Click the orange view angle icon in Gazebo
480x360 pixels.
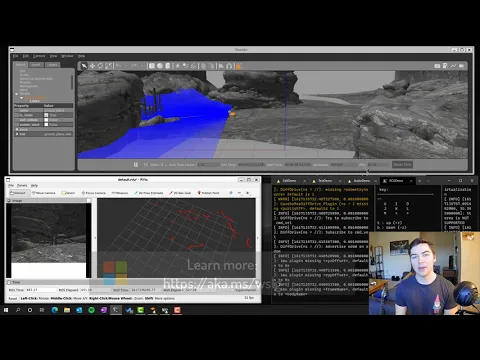click(x=238, y=66)
